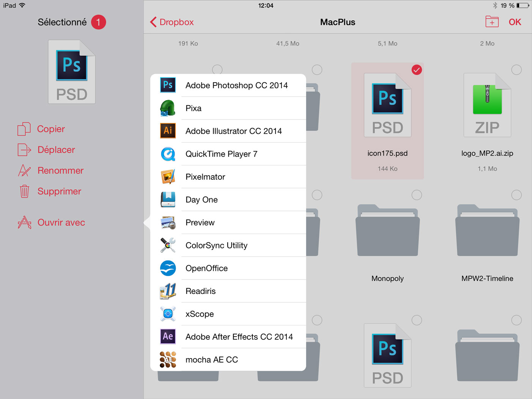This screenshot has width=532, height=399.
Task: Open the MPW2-Timeline folder icon
Action: 487,231
